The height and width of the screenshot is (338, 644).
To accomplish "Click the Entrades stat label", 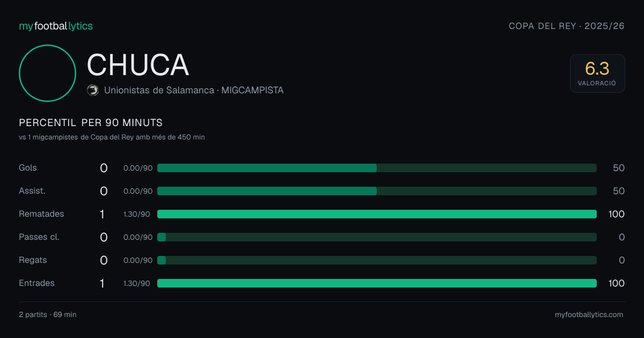I will click(x=36, y=283).
